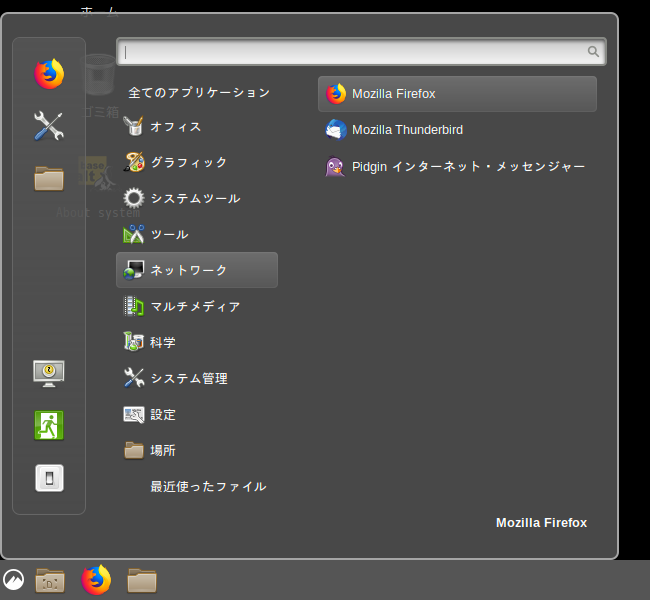Select the ネットワーク category
This screenshot has width=650, height=600.
197,270
